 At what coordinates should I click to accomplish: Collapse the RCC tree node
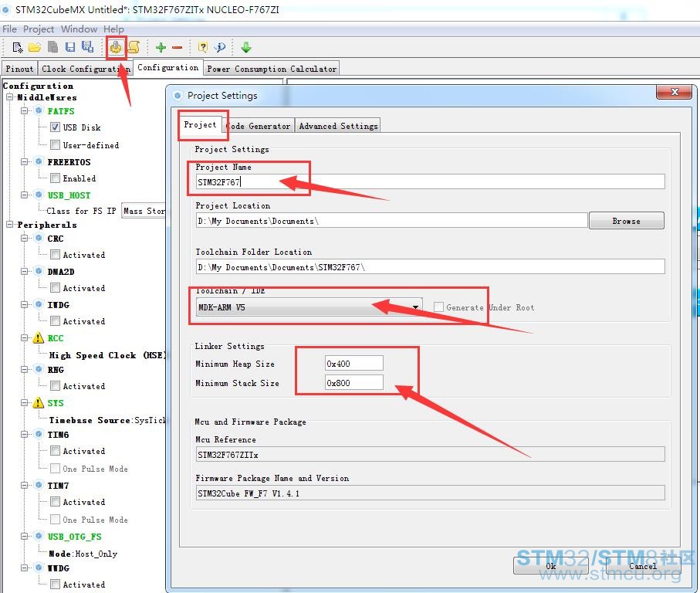pyautogui.click(x=25, y=338)
